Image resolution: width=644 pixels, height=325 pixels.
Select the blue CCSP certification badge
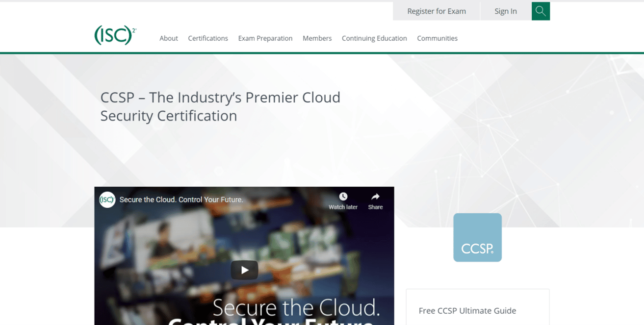(477, 237)
